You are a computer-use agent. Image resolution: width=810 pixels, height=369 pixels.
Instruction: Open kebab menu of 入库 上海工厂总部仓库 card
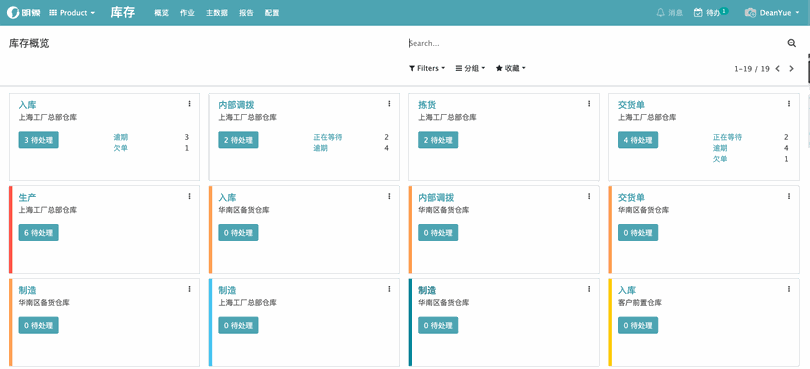click(189, 104)
